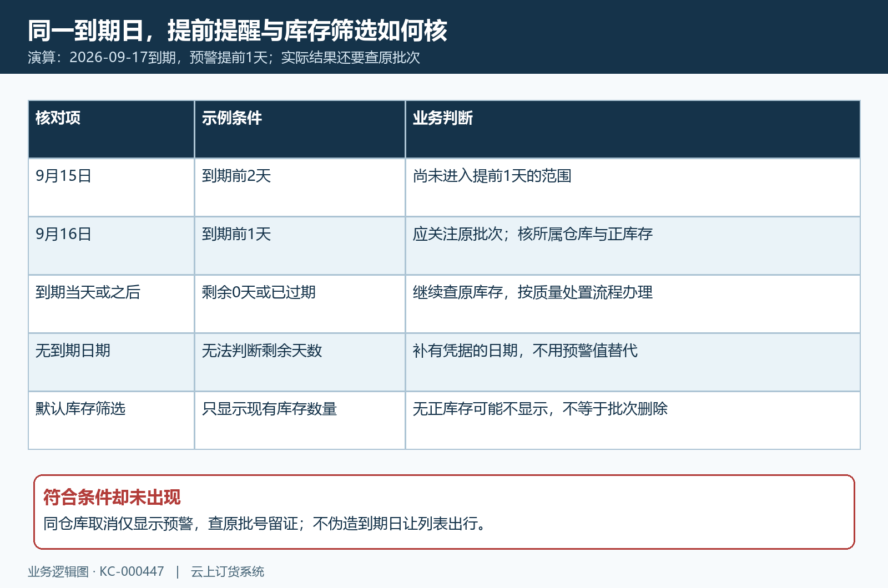Click the 9月16日 cell
The image size is (888, 588).
tap(111, 246)
